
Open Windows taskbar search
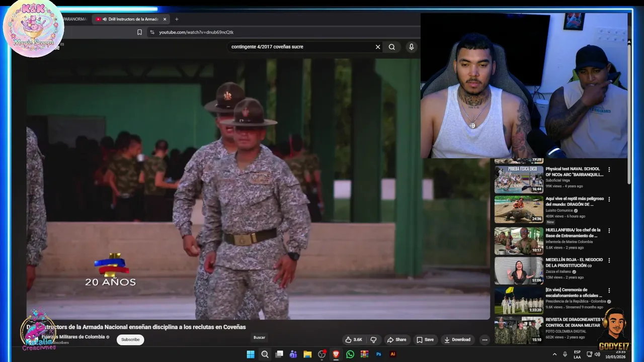pyautogui.click(x=265, y=354)
